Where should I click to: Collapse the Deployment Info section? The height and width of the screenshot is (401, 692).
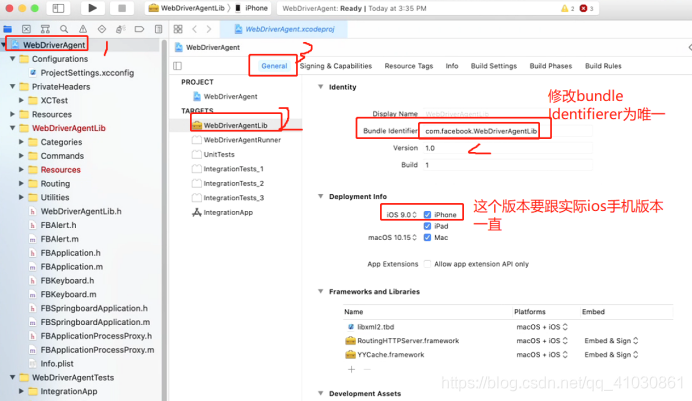tap(321, 196)
